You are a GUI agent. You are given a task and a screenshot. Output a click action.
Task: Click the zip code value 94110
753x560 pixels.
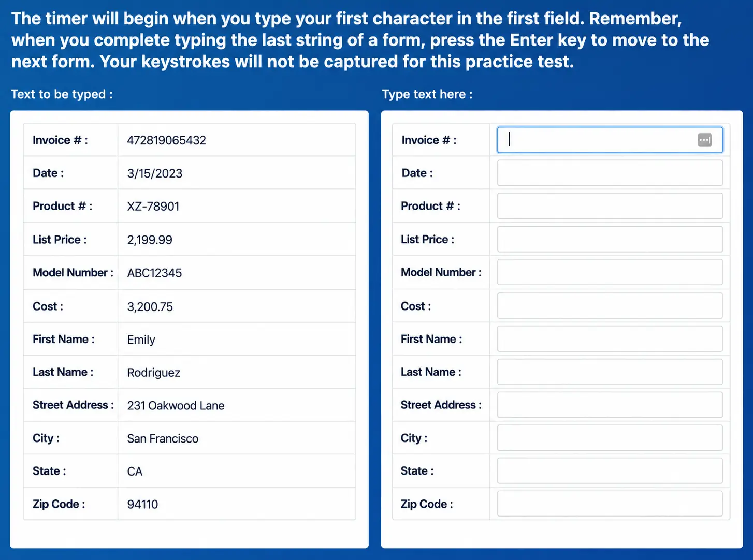coord(142,504)
